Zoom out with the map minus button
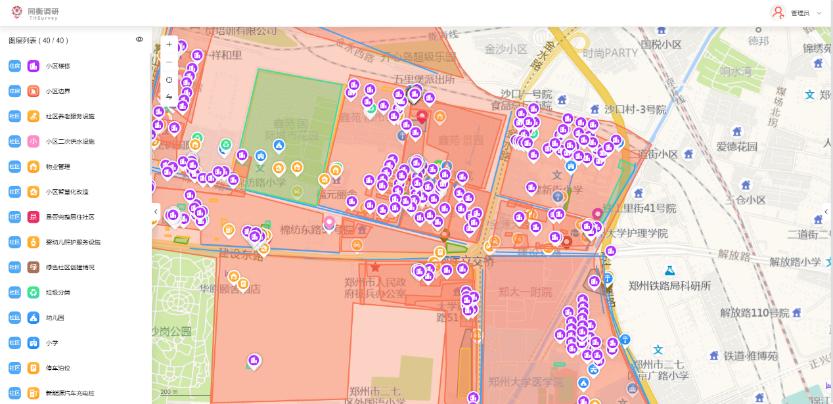 (169, 62)
